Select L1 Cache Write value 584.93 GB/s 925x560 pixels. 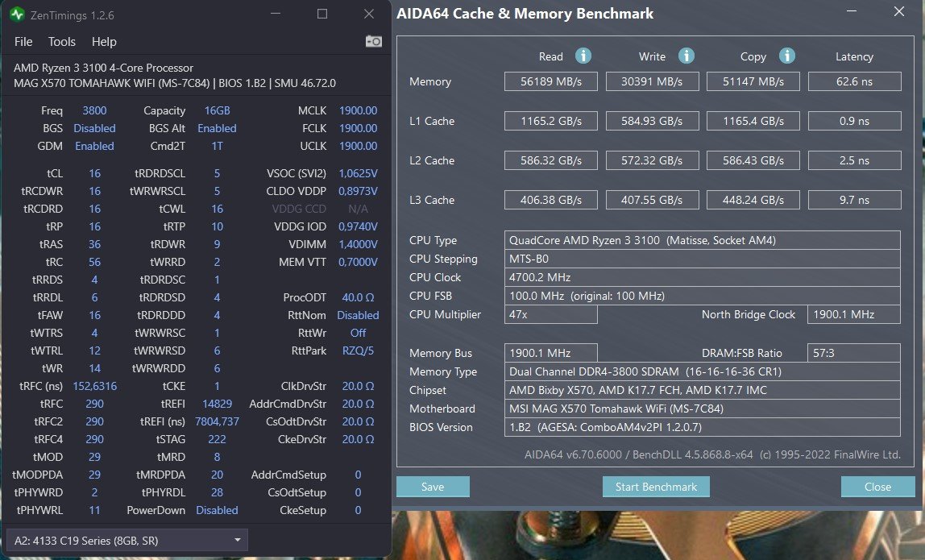pyautogui.click(x=652, y=121)
